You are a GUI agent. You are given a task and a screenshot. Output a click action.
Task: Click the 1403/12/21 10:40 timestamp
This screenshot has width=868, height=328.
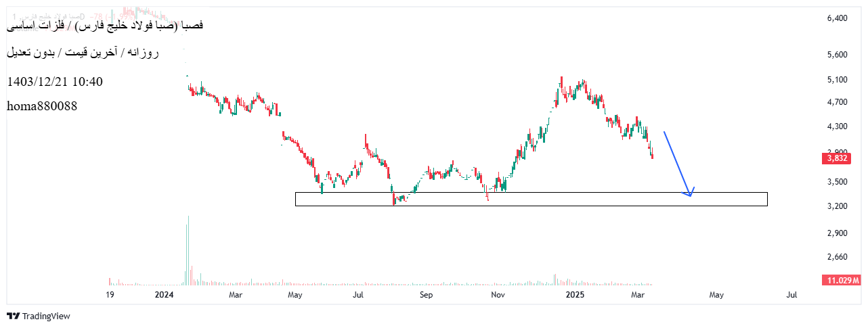(55, 82)
